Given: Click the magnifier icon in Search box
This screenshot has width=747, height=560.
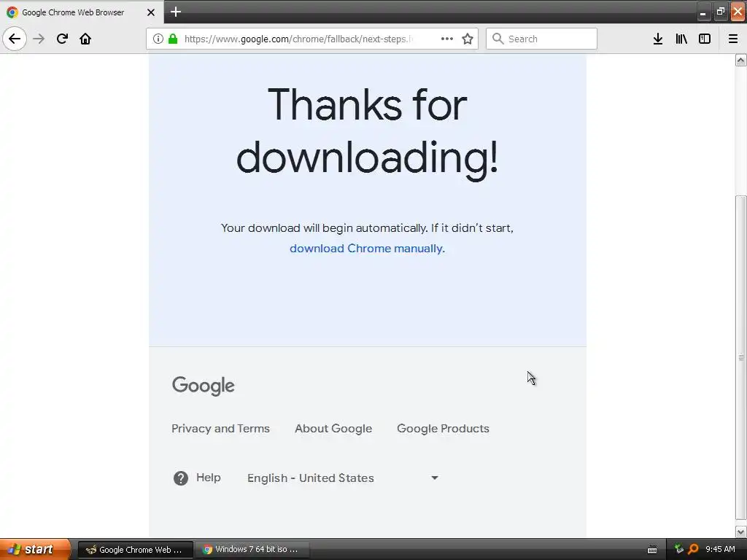Looking at the screenshot, I should [x=498, y=39].
